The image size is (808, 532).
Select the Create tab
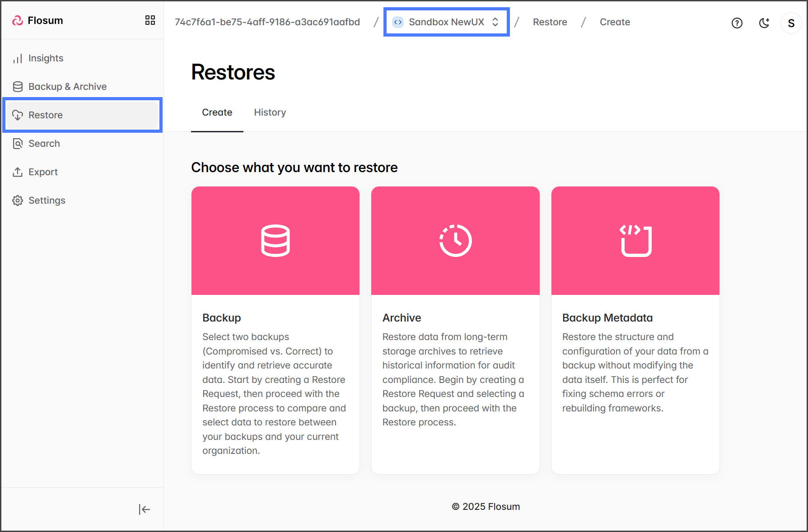217,112
